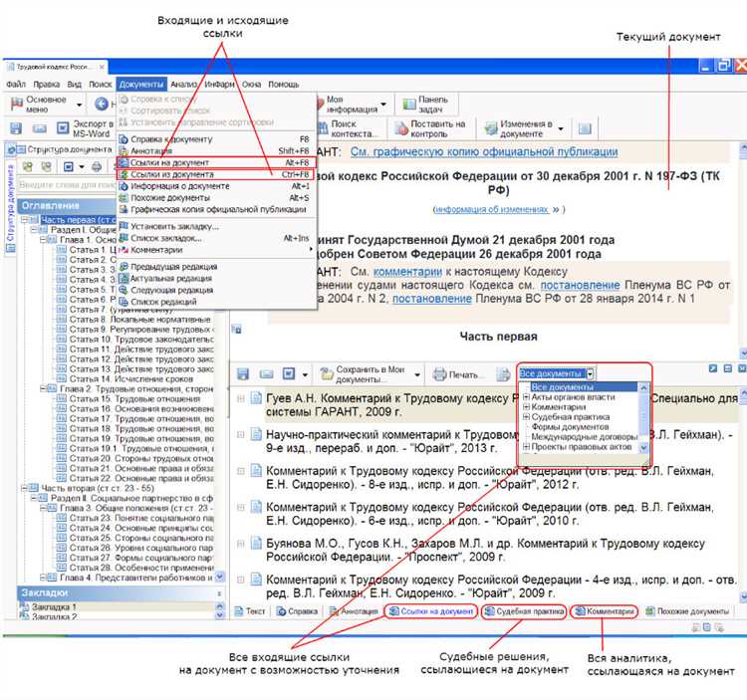Screen dimensions: 747x700
Task: Expand Глава 4. Представители работников node
Action: coord(44,578)
